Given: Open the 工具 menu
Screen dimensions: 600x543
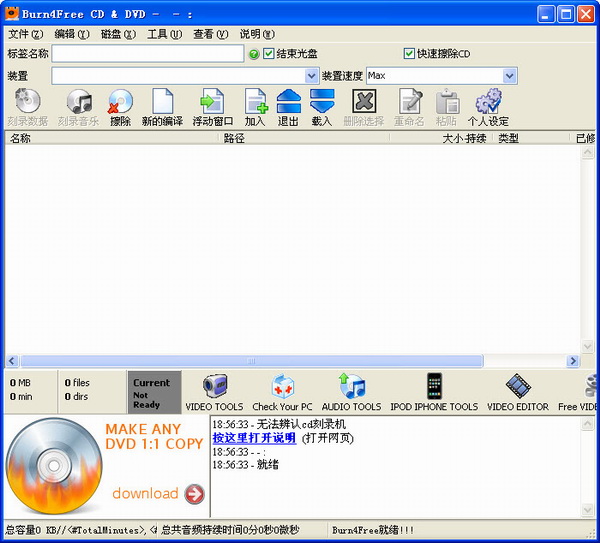Looking at the screenshot, I should click(x=165, y=34).
